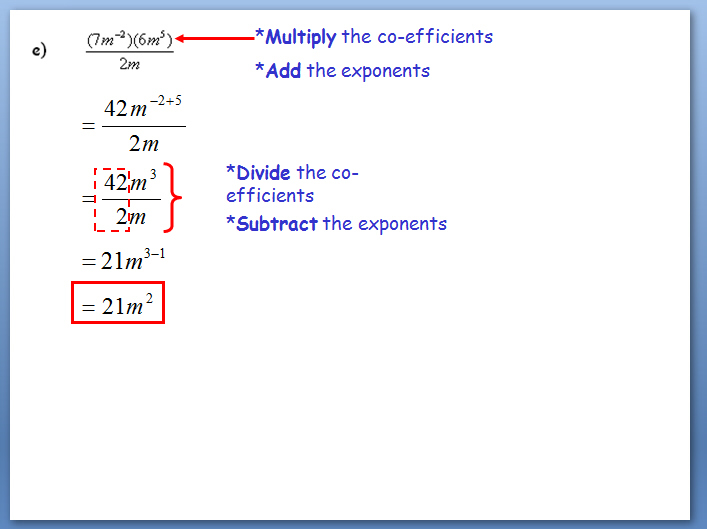
Task: Click the exponent "3−1" on 21m
Action: pyautogui.click(x=153, y=254)
